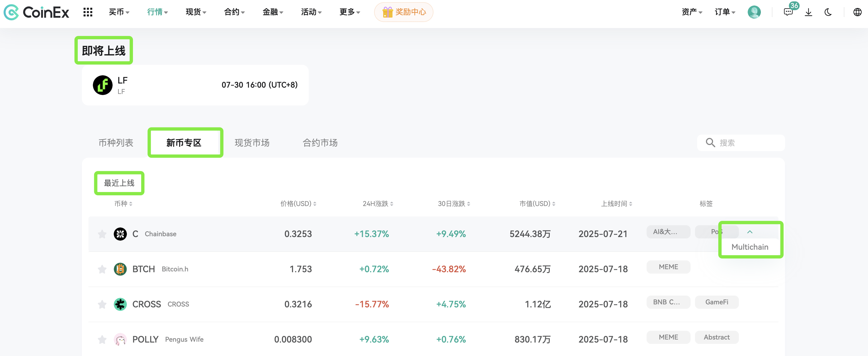868x356 pixels.
Task: Click LF listing time 07-30 16:00
Action: coord(260,85)
